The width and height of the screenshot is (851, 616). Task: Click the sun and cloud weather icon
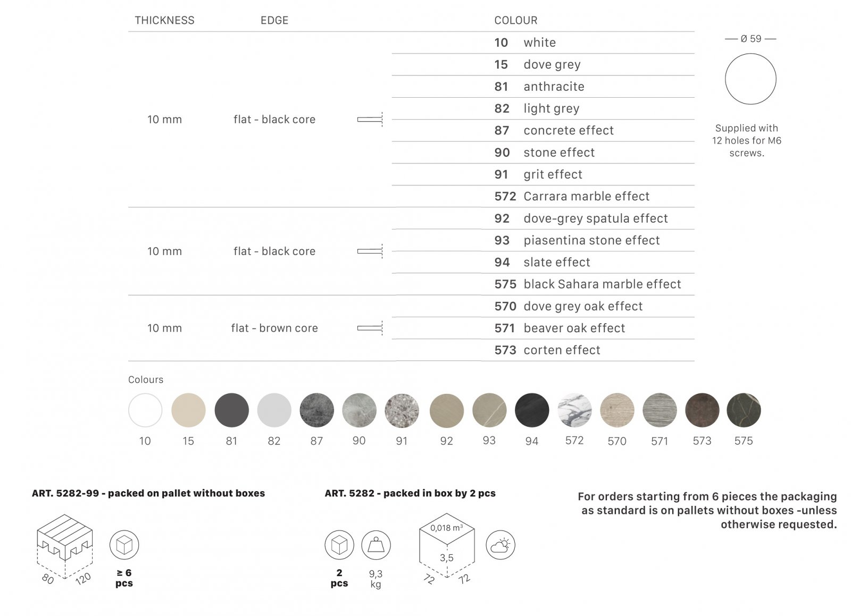pos(500,545)
